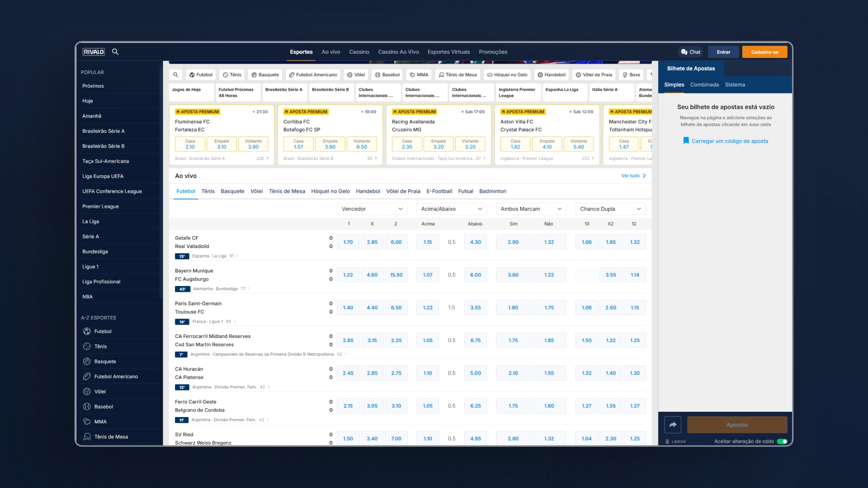Select the E-Football live tab
Screen dimensions: 868x488
pos(438,191)
